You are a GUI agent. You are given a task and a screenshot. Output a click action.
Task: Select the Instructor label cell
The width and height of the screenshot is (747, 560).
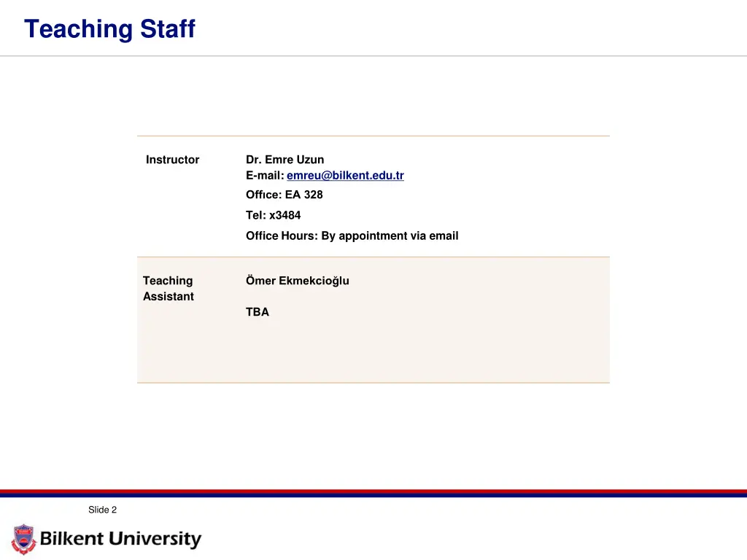[x=172, y=160]
